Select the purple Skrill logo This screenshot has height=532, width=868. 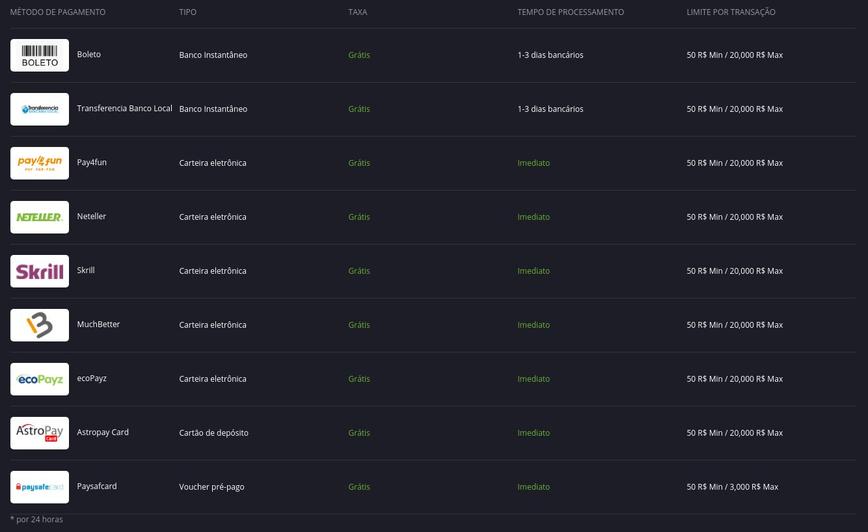39,271
